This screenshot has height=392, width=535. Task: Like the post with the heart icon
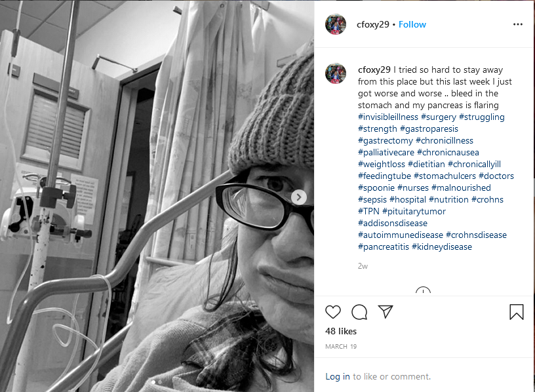pos(332,312)
